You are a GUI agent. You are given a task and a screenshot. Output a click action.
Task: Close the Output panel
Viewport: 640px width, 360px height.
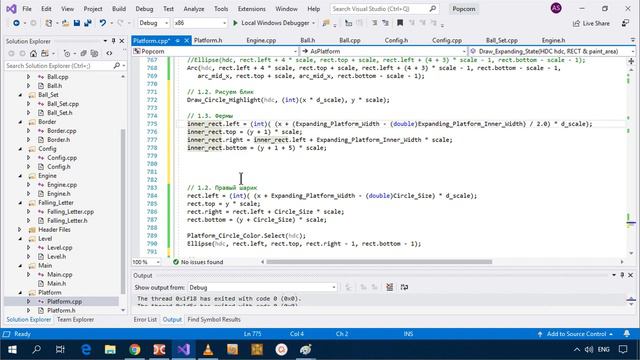pyautogui.click(x=630, y=276)
